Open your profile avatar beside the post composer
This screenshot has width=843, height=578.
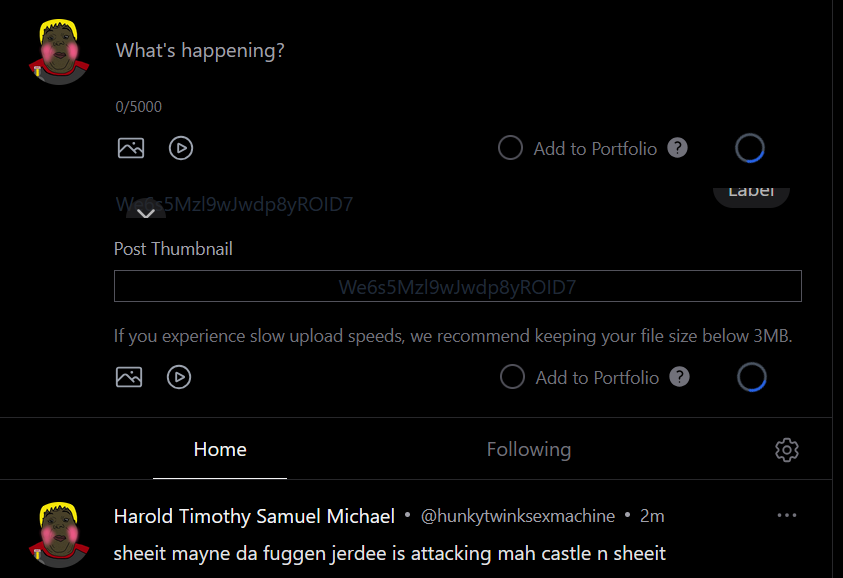pos(60,51)
